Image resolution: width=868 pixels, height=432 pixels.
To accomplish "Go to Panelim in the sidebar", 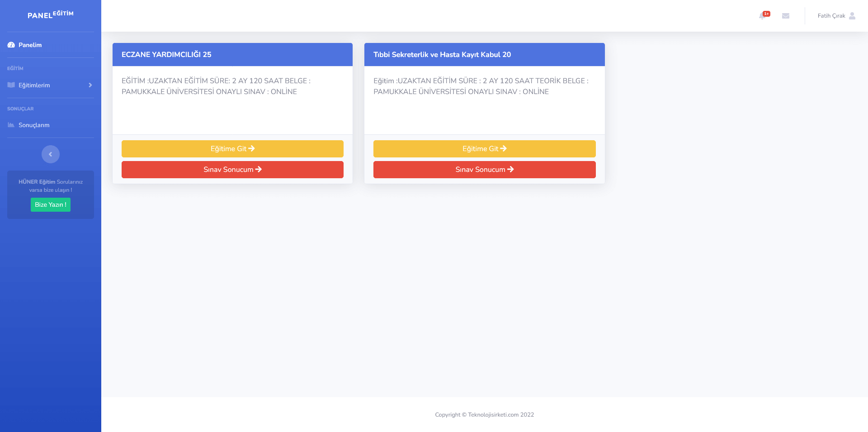I will pyautogui.click(x=30, y=45).
